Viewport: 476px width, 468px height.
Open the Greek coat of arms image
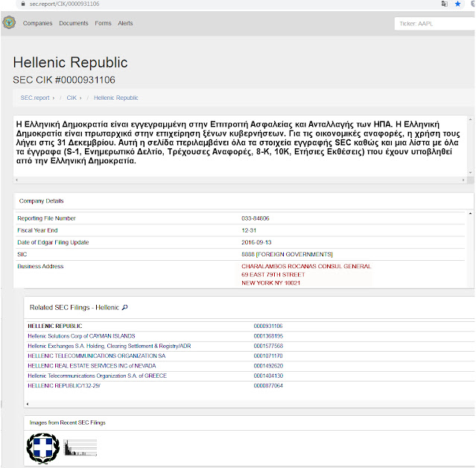[x=42, y=449]
